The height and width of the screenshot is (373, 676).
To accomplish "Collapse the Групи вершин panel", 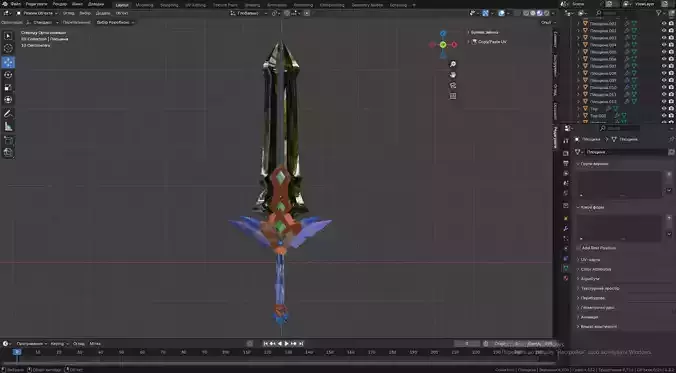I will [x=594, y=164].
